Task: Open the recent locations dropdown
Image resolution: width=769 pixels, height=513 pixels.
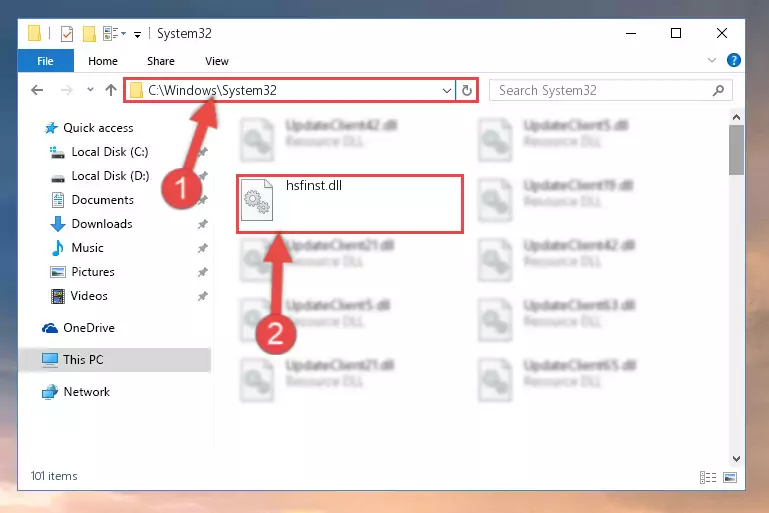Action: click(x=90, y=90)
